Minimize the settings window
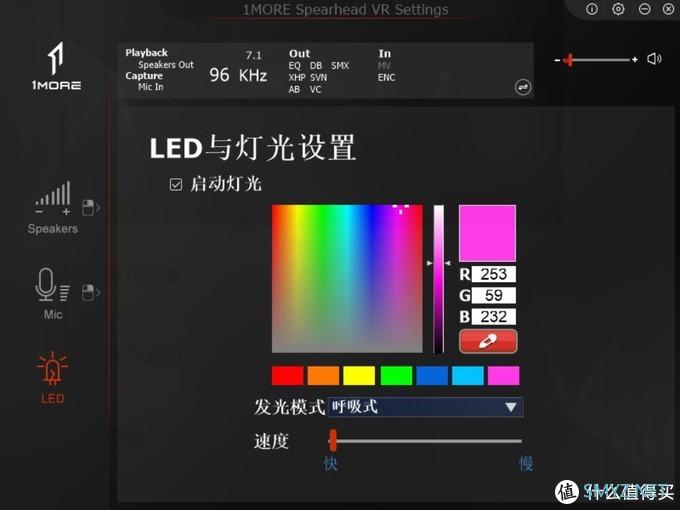 coord(644,9)
